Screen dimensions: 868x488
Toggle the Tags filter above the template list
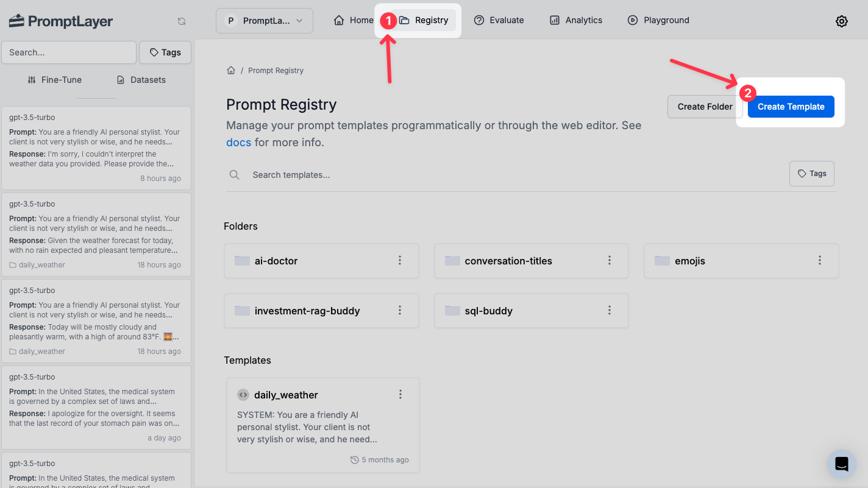click(811, 174)
